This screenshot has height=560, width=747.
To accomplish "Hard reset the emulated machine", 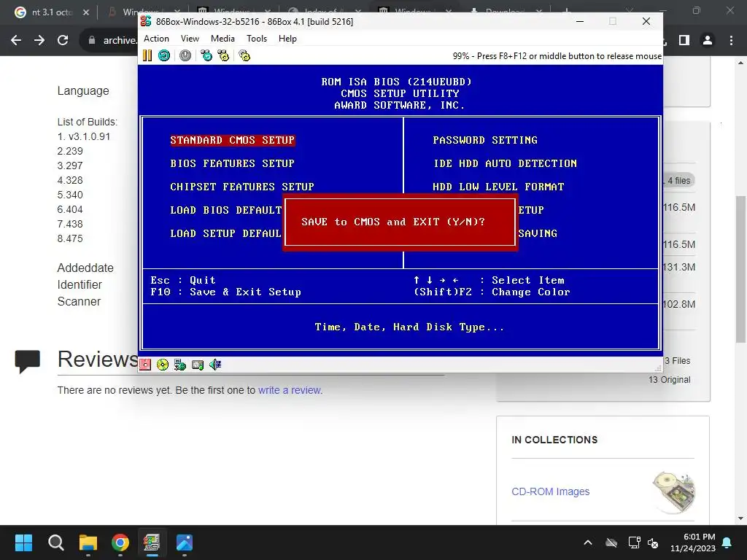I will 164,55.
